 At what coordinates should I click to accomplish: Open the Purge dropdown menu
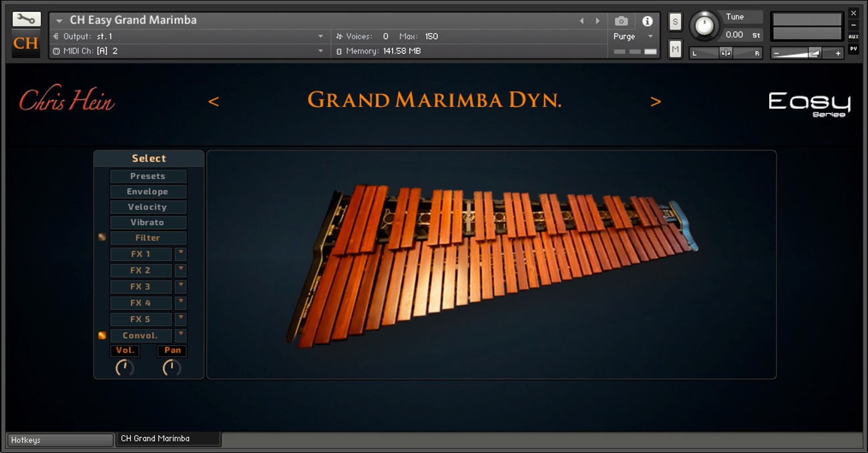(x=650, y=37)
